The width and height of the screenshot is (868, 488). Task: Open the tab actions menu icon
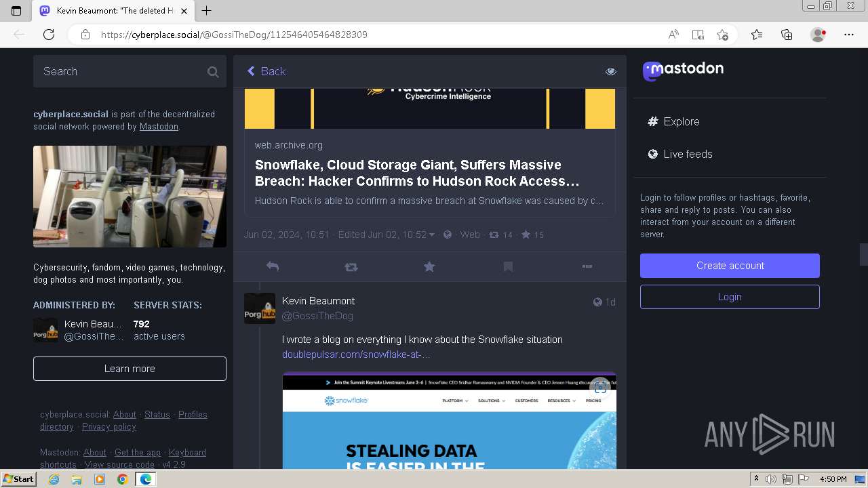[x=16, y=11]
